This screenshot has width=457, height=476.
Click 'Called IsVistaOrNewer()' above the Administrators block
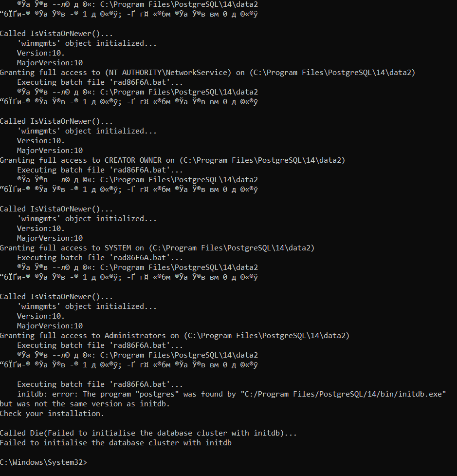click(56, 297)
